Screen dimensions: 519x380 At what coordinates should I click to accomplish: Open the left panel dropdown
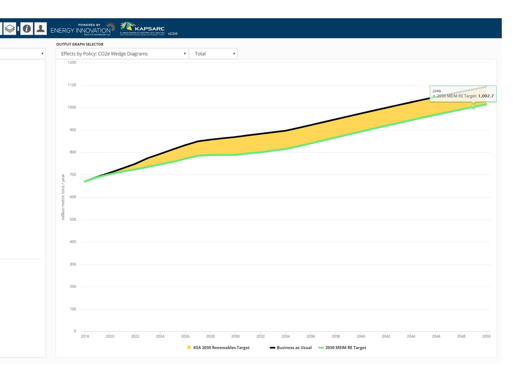[x=22, y=54]
